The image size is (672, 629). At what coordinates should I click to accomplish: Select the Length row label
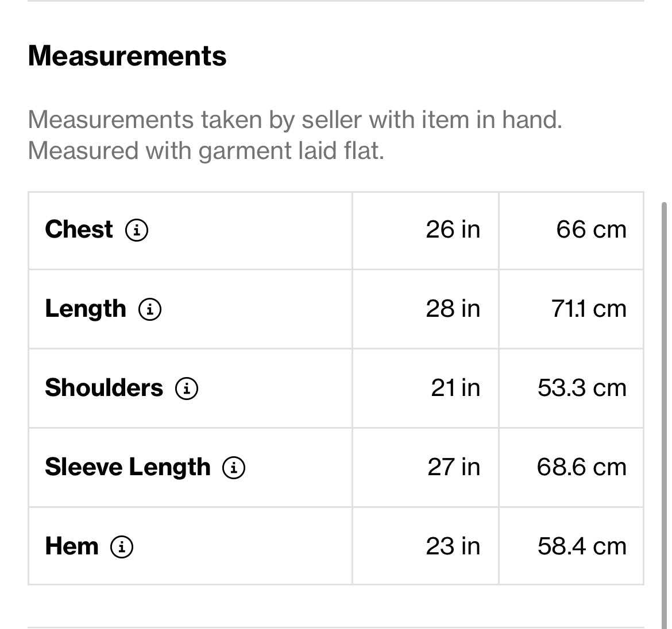[86, 309]
